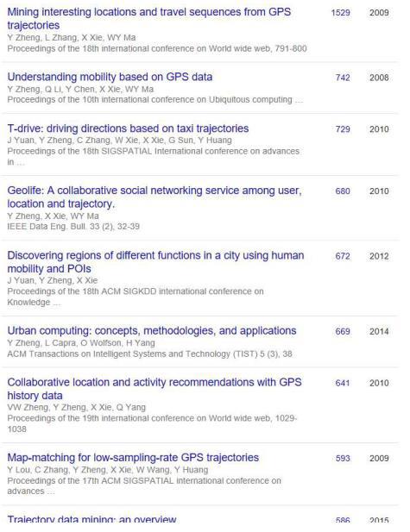View the 729 citations for T-drive

(343, 129)
